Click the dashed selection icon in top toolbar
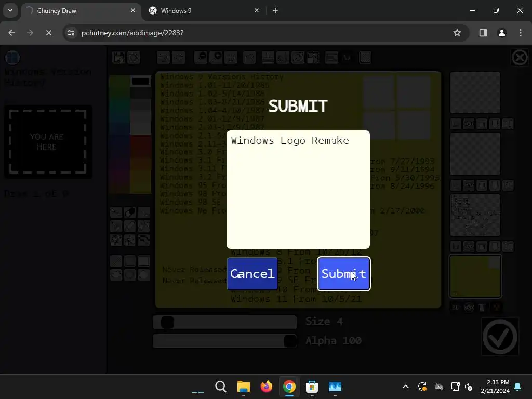The image size is (532, 399). click(313, 58)
